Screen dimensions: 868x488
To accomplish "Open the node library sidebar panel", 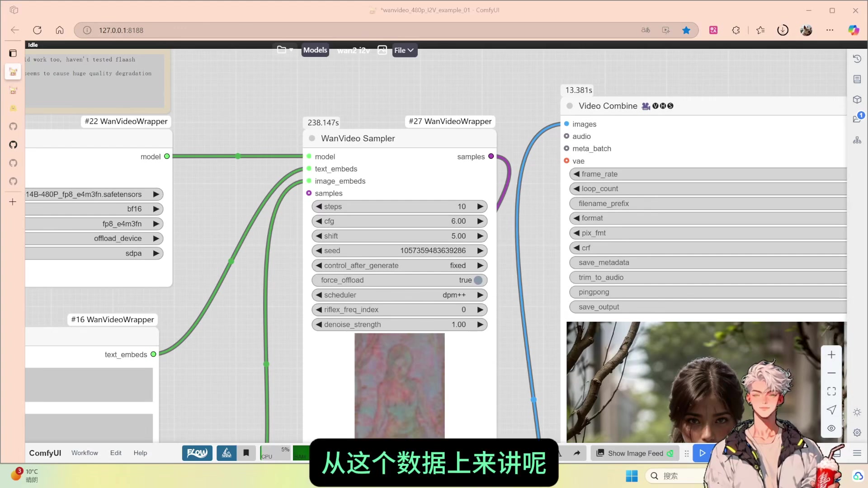I will pyautogui.click(x=857, y=79).
